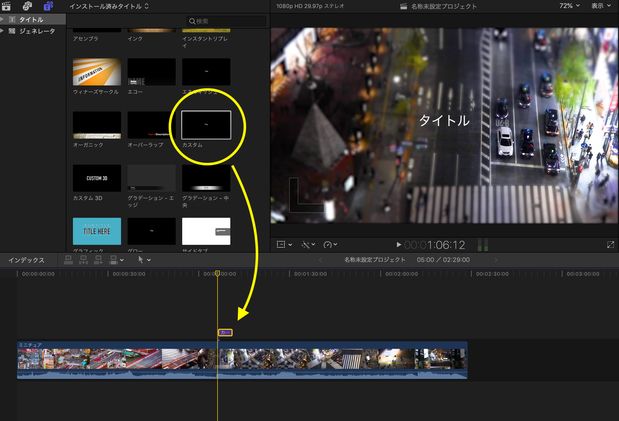Click the timeline 名称未設定プロジェクト name
619x421 pixels.
[375, 260]
